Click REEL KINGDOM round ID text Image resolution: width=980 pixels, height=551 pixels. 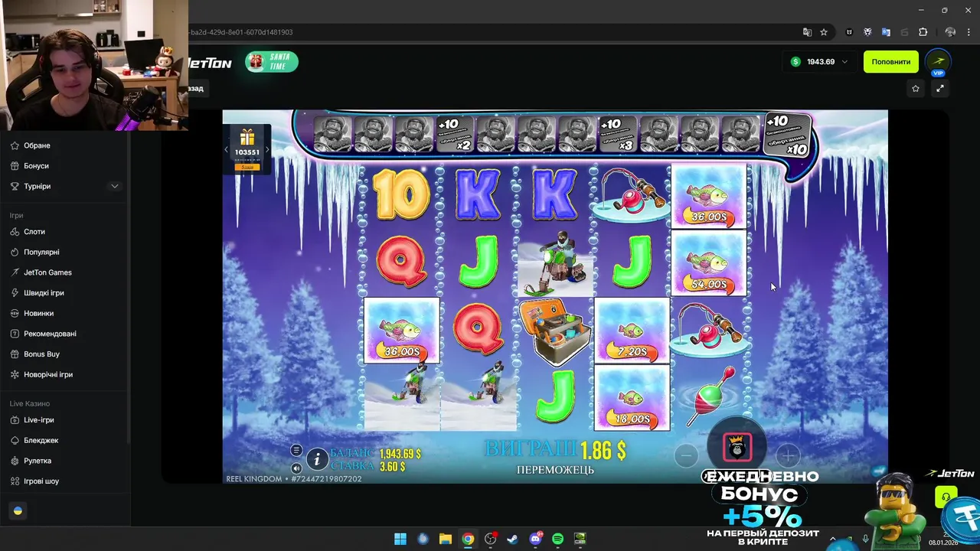294,479
